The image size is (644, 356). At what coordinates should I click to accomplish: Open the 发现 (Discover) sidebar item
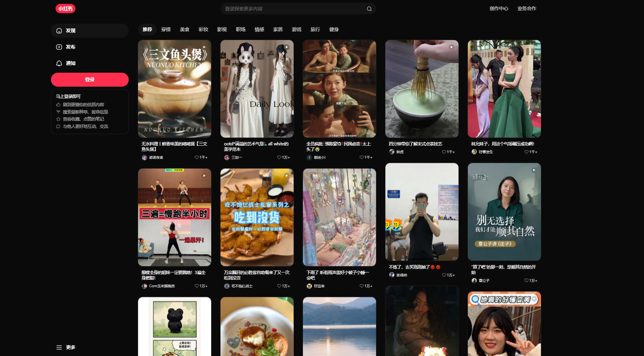tap(89, 31)
